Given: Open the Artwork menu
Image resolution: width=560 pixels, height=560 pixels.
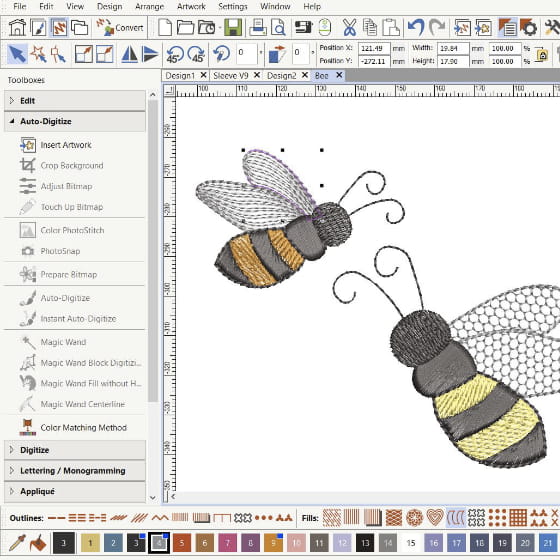Looking at the screenshot, I should (191, 6).
